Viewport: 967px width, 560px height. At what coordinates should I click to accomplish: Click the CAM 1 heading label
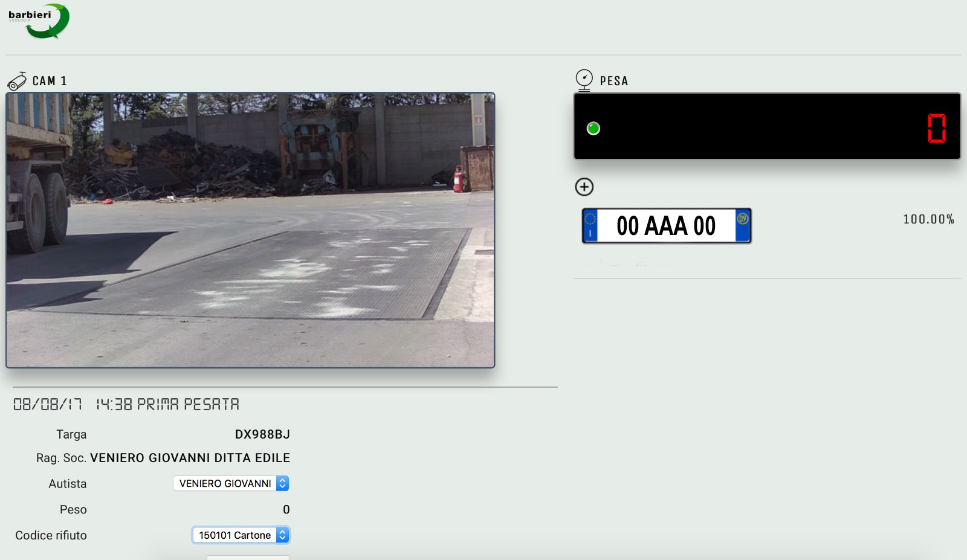(50, 81)
